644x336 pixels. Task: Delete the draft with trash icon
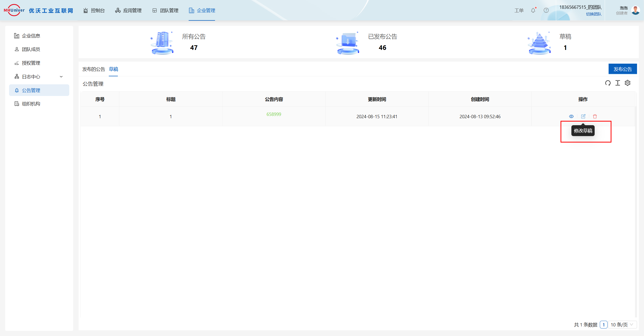pyautogui.click(x=595, y=116)
